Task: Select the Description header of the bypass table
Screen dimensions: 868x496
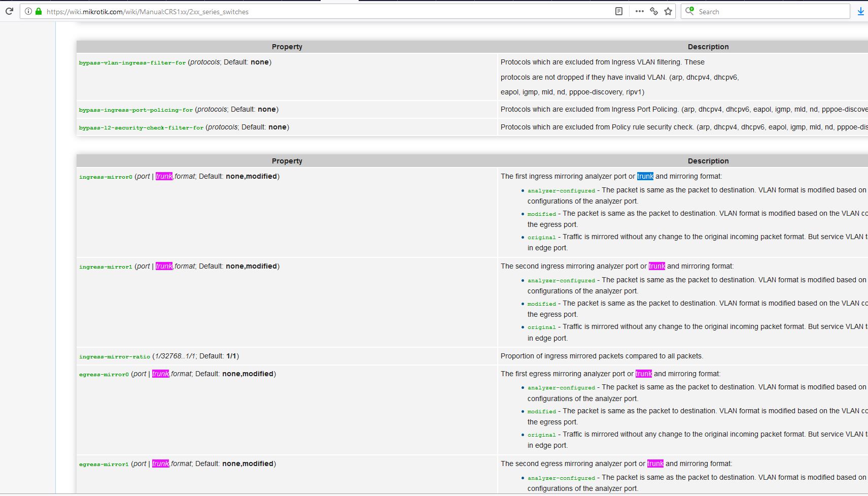Action: click(x=708, y=47)
